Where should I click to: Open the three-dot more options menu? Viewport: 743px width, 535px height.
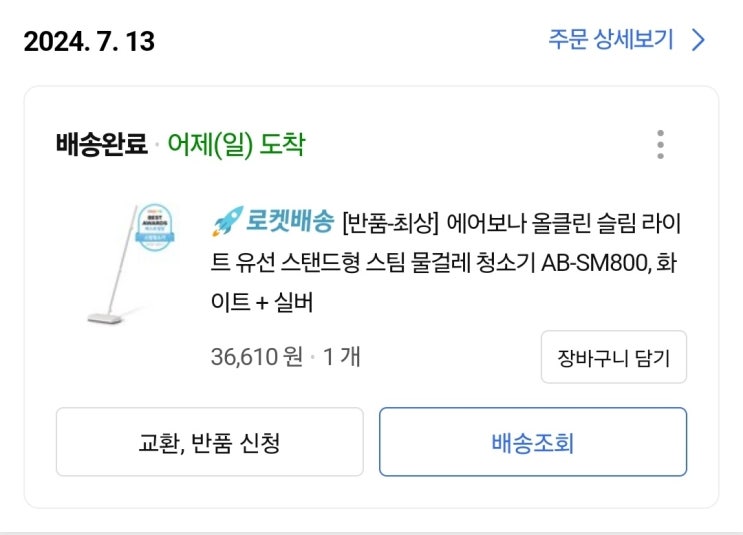click(x=660, y=145)
